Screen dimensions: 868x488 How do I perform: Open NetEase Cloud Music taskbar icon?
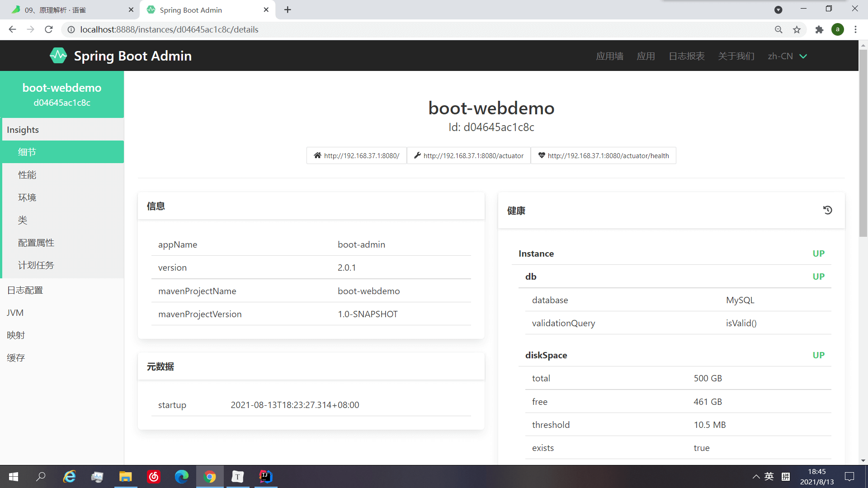click(154, 477)
